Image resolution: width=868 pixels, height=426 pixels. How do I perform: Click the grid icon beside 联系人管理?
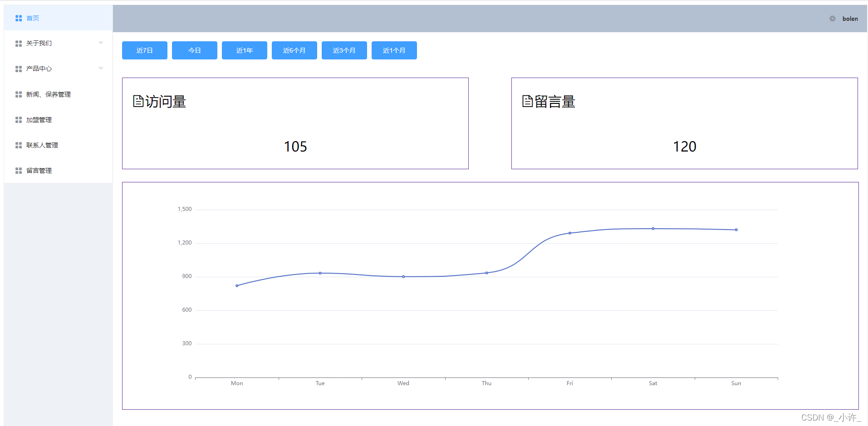point(19,145)
